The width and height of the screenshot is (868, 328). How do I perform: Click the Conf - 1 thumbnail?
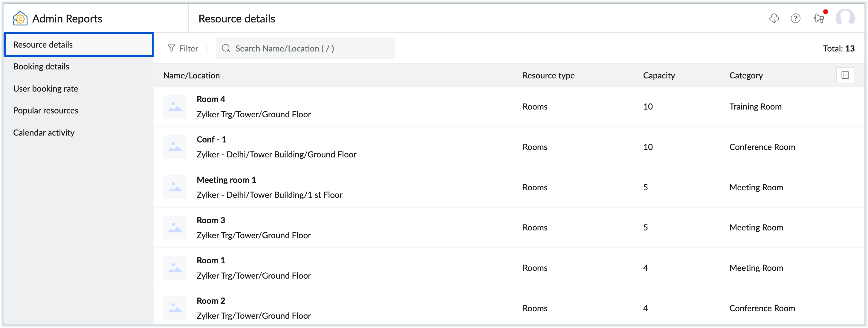pos(175,147)
